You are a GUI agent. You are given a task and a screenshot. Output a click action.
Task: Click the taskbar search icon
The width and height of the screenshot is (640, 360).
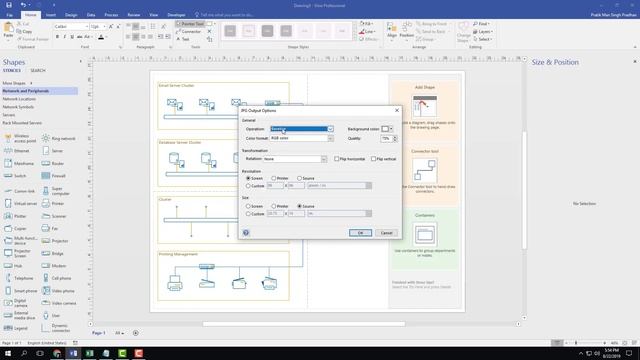click(24, 353)
